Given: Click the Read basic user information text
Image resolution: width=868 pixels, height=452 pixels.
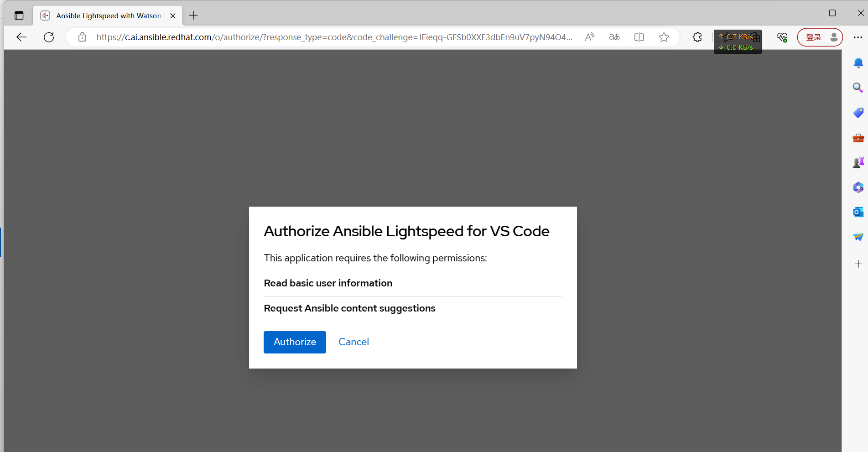Looking at the screenshot, I should click(x=328, y=283).
